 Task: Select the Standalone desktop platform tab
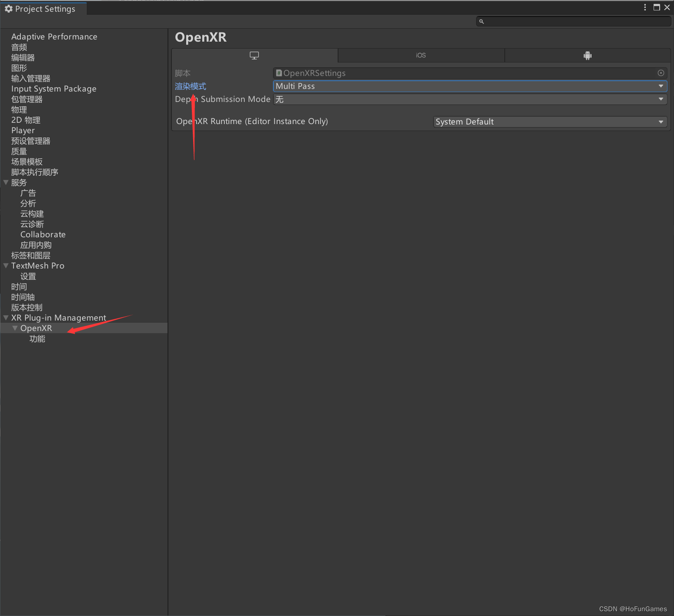pos(254,56)
